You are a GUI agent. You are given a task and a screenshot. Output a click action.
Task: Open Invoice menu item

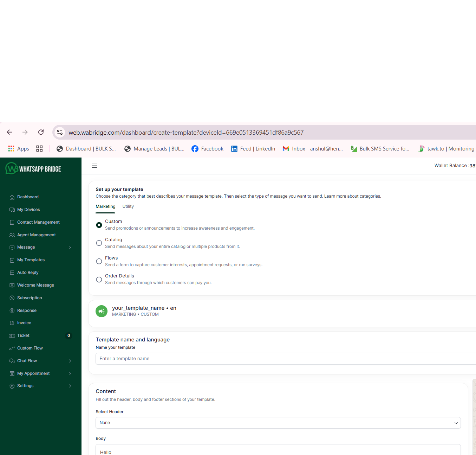[24, 323]
